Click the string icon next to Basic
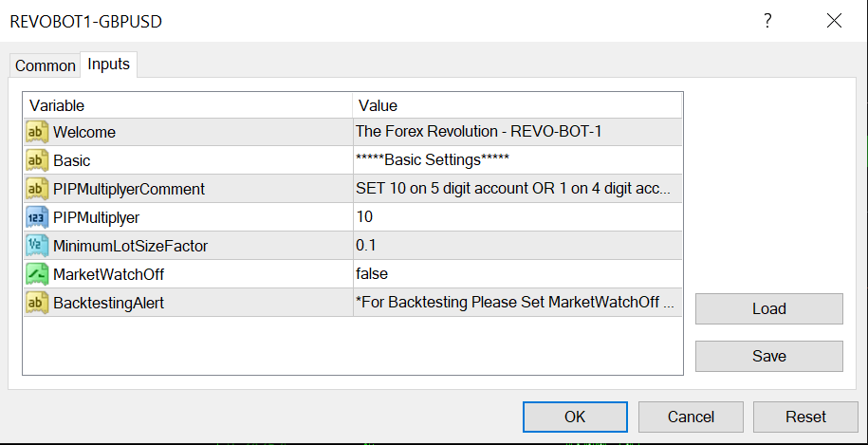Screen dimensions: 868x445 [x=37, y=160]
